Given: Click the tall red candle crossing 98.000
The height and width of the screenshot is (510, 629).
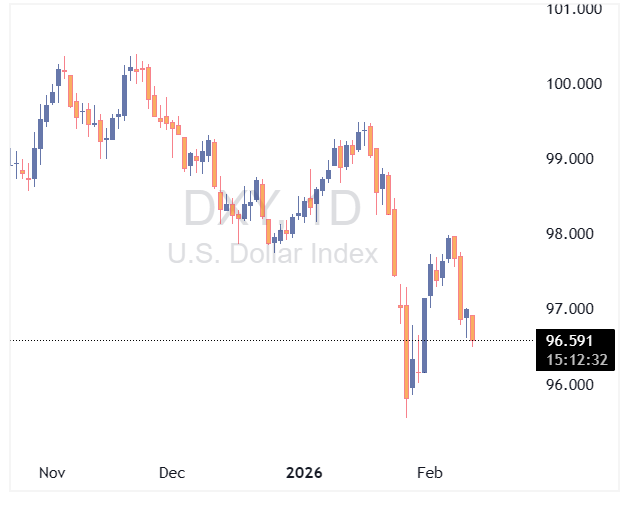Looking at the screenshot, I should click(x=395, y=242).
